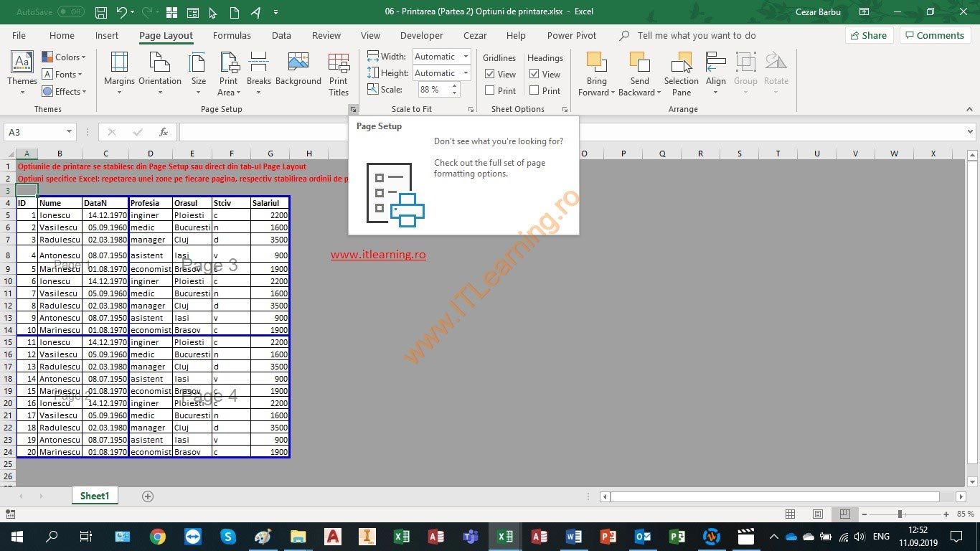Screen dimensions: 980x551
Task: Open the File tab
Action: tap(19, 35)
